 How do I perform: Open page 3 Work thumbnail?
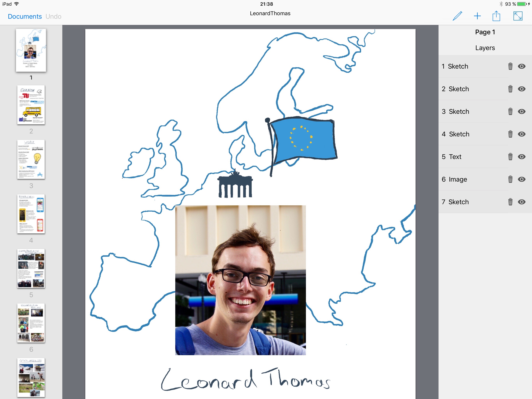click(31, 159)
